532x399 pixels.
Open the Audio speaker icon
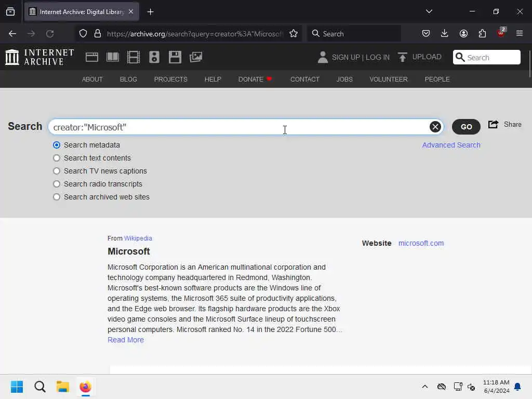154,57
